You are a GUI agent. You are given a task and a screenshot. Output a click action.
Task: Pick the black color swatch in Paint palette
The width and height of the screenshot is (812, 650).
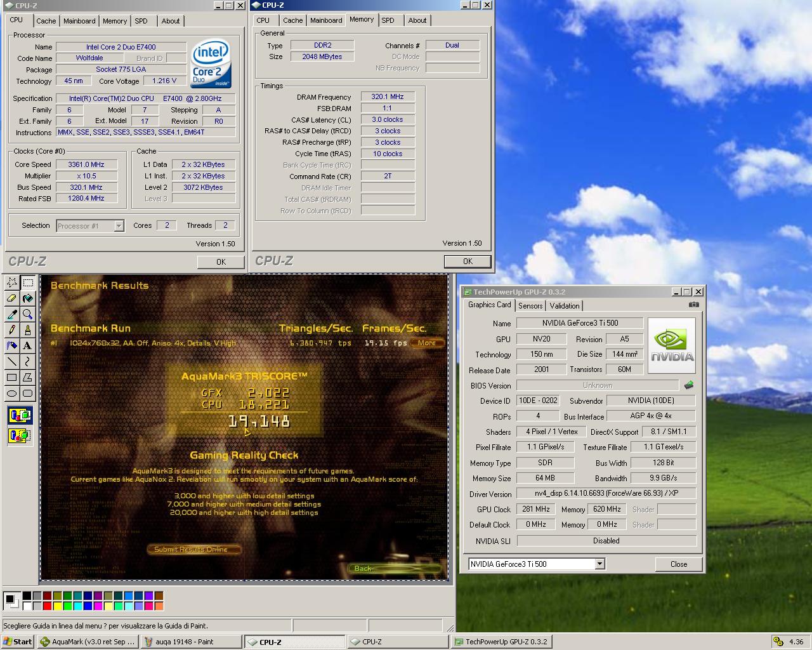click(27, 596)
